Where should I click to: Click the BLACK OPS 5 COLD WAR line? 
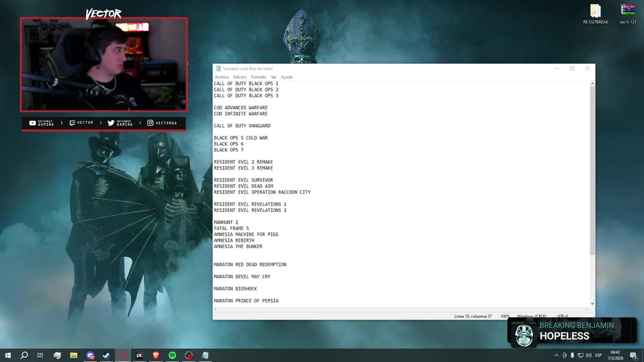pyautogui.click(x=240, y=138)
